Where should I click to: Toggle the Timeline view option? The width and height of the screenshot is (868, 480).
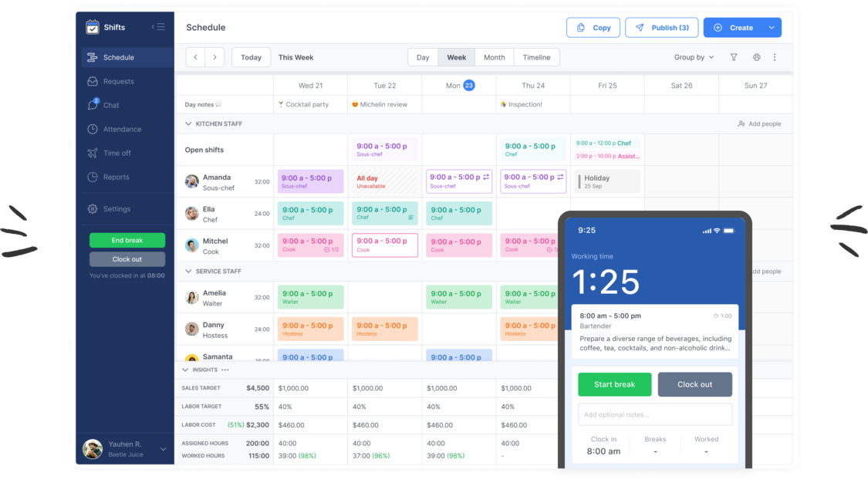click(536, 56)
